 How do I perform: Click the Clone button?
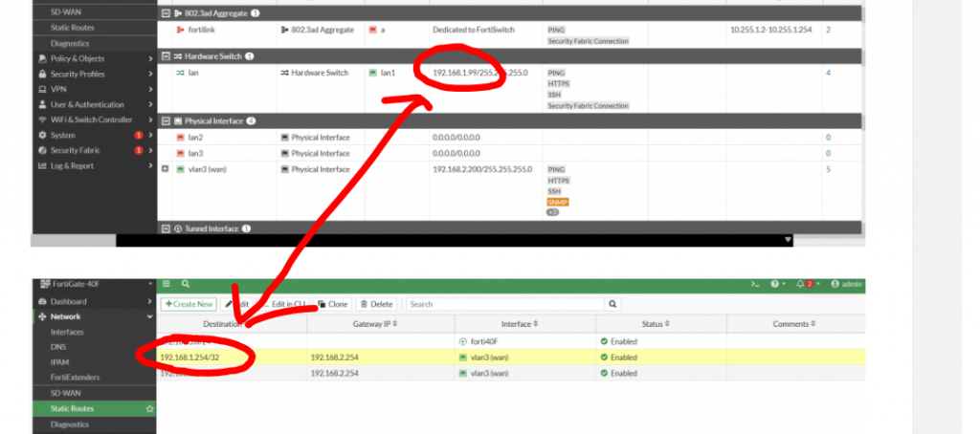coord(332,304)
